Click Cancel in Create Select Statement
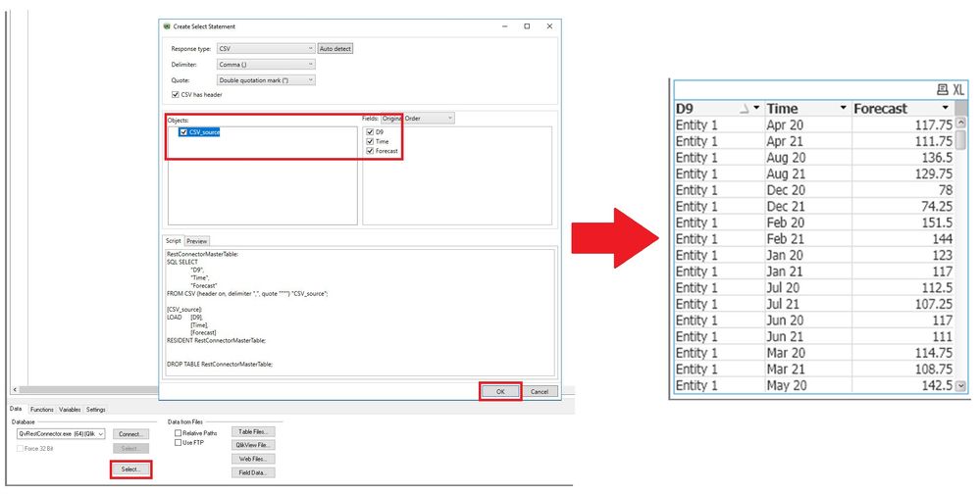Screen dimensions: 980x494 tap(540, 392)
